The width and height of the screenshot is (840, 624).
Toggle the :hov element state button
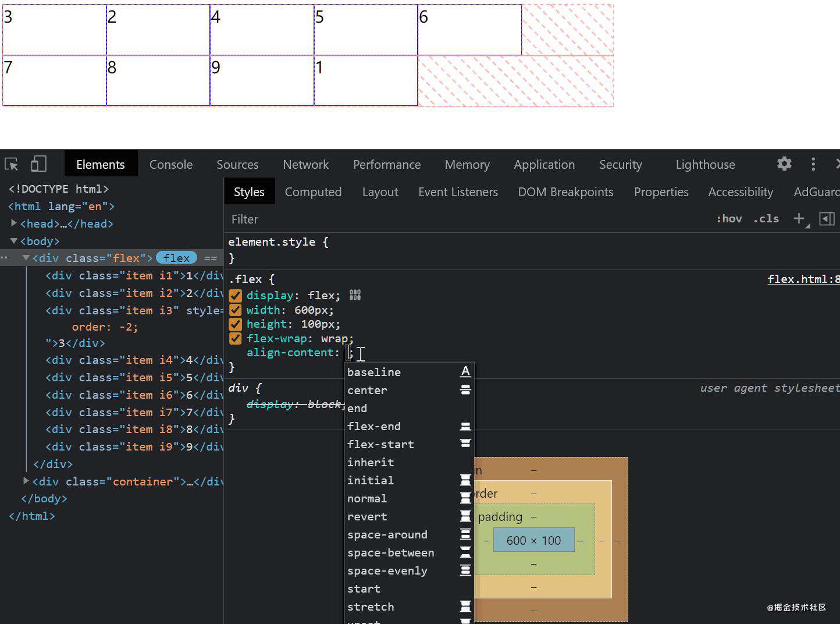729,219
